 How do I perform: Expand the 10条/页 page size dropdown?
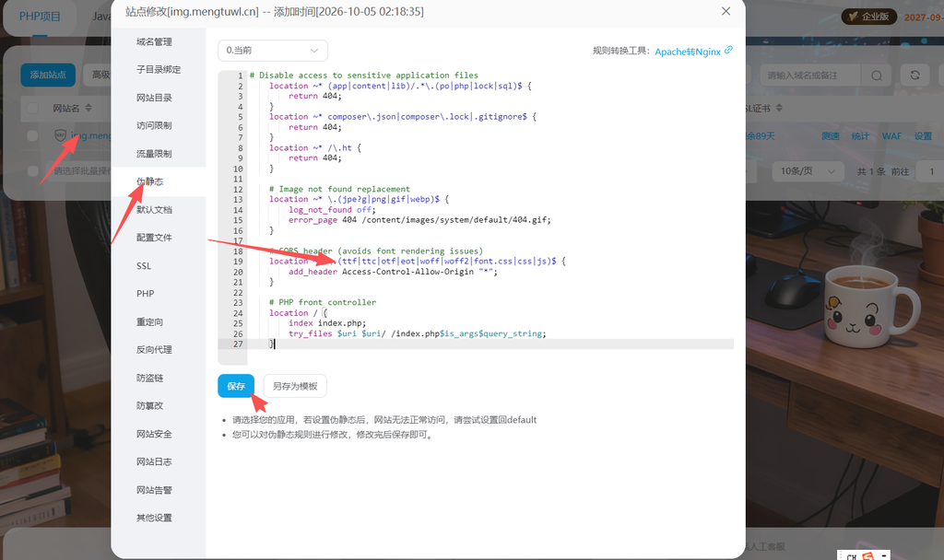tap(808, 171)
